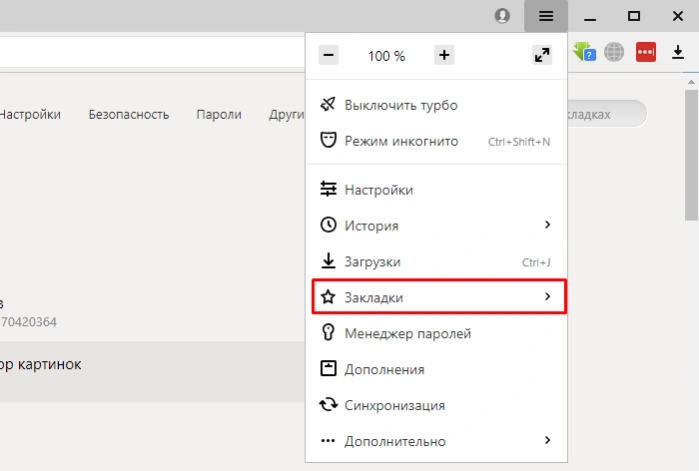Click the user profile avatar icon

click(502, 16)
